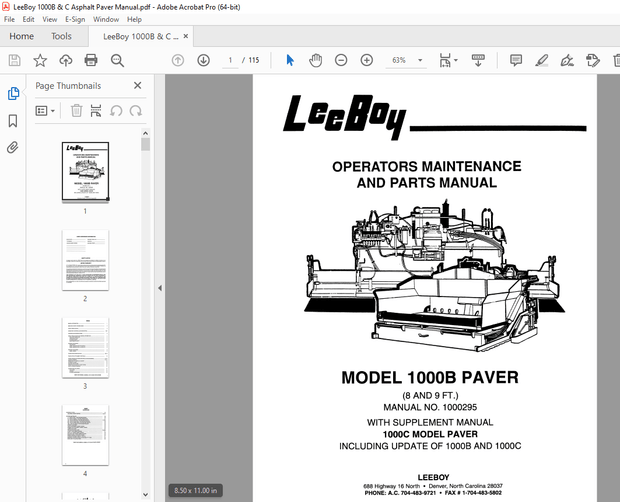
Task: Rotate page clockwise in thumbnails
Action: pyautogui.click(x=136, y=111)
